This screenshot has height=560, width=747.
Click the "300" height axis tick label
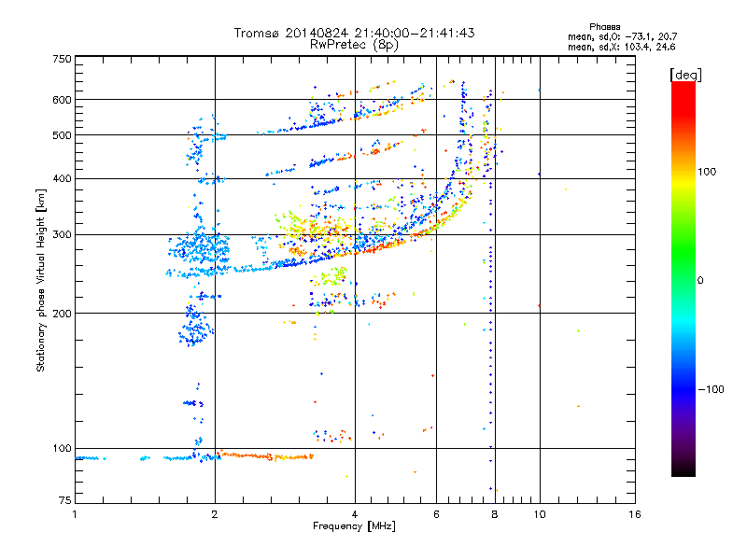(x=62, y=235)
